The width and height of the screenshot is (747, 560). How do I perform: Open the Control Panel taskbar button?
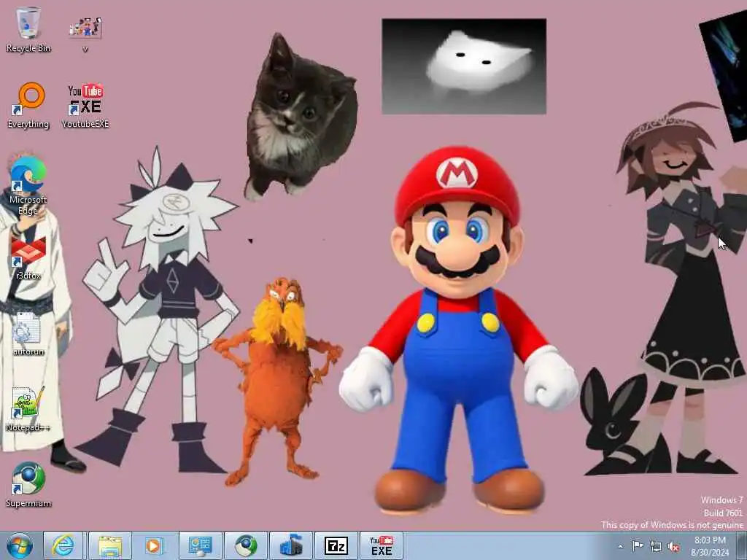tap(200, 545)
